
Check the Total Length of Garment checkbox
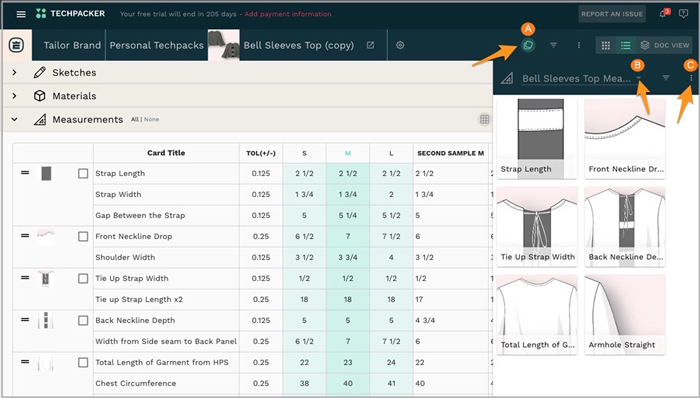(83, 362)
